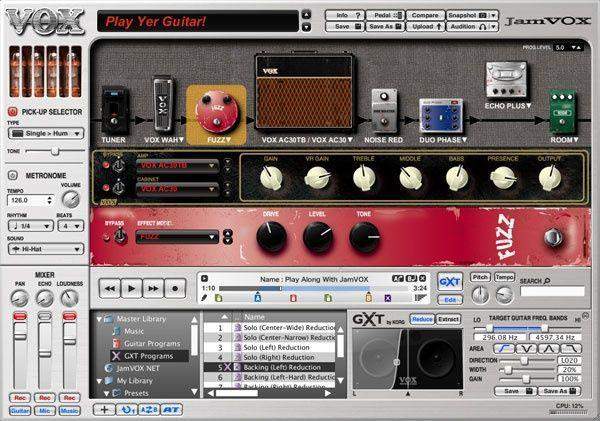This screenshot has width=600, height=421.
Task: Toggle the Mic channel Rec button
Action: click(44, 398)
